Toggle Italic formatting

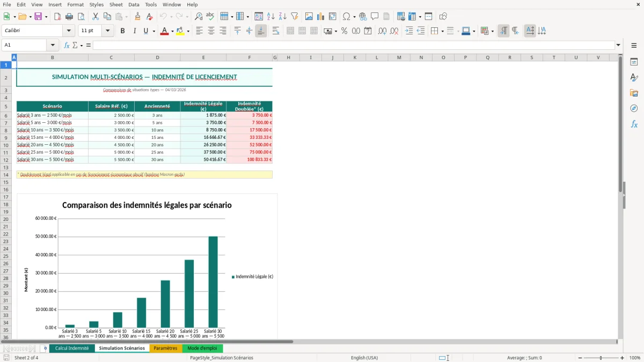[134, 31]
